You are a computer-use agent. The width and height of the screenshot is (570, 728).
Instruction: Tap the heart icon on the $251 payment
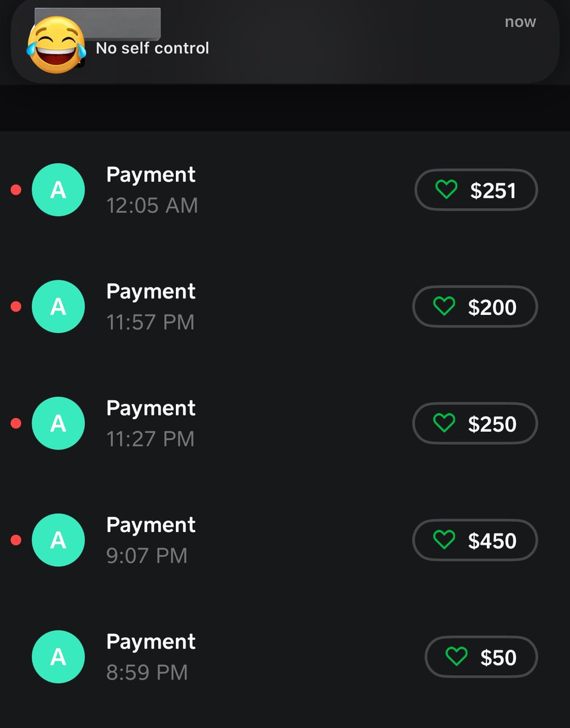pos(446,190)
